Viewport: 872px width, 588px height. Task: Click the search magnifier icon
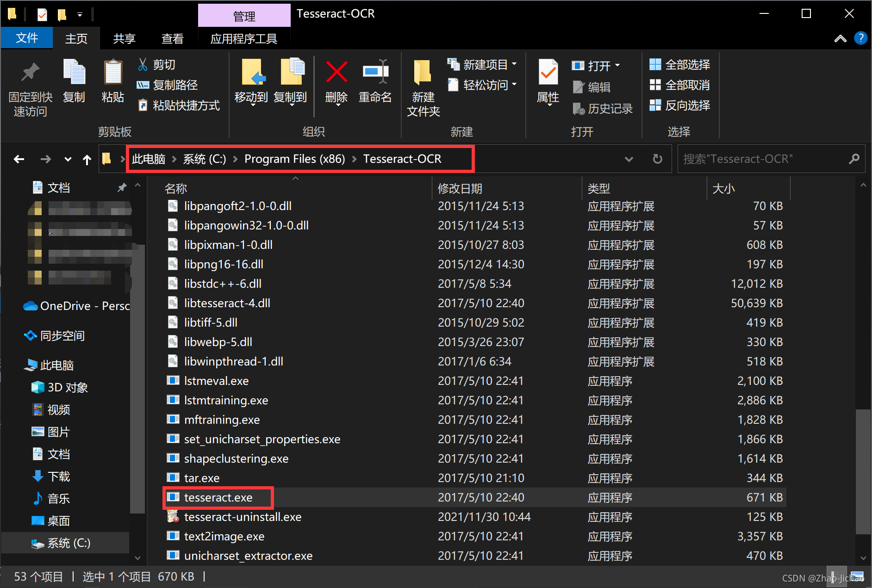tap(854, 159)
